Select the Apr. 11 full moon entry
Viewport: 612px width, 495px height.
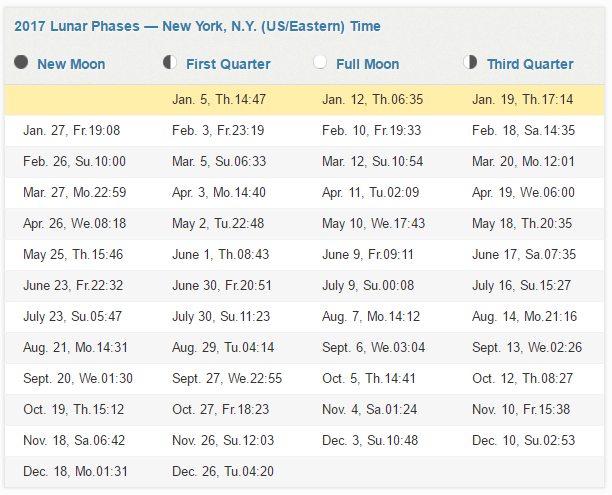coord(370,192)
